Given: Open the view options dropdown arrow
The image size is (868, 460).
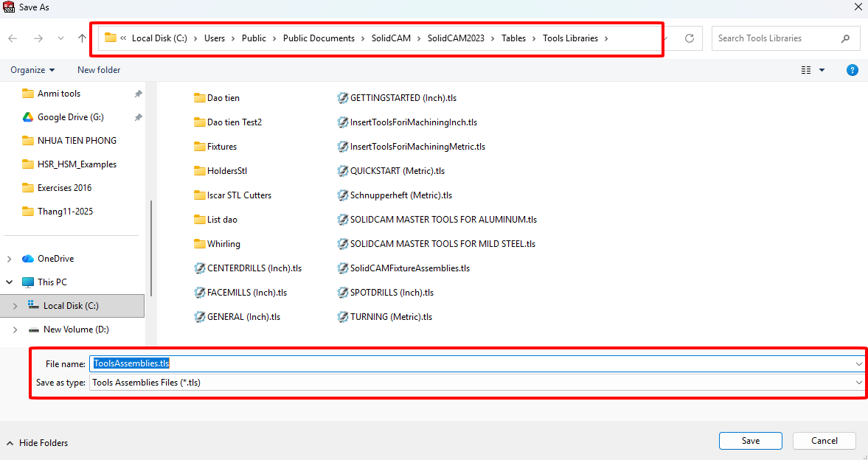Looking at the screenshot, I should (822, 70).
